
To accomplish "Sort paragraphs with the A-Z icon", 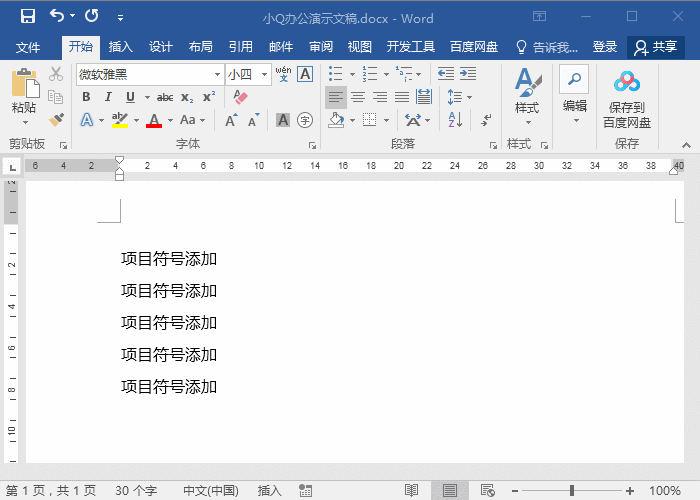I will (x=455, y=120).
